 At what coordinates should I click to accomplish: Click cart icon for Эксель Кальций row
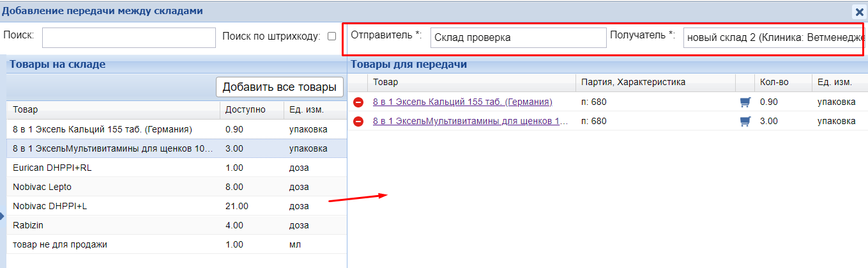click(744, 102)
